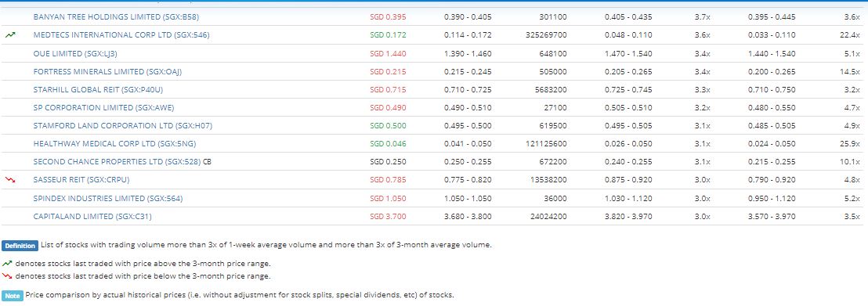Open Banyan Tree Holdings Limited stock page
This screenshot has height=306, width=868.
click(x=116, y=16)
